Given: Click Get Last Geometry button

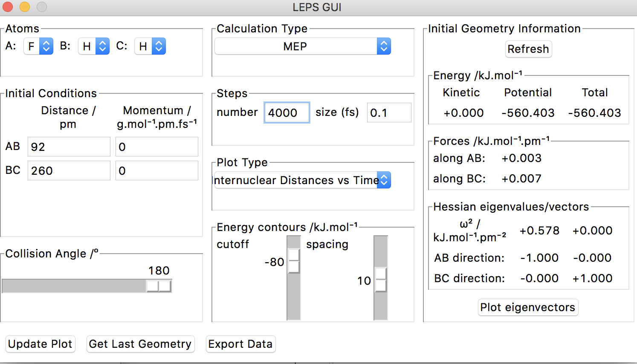Looking at the screenshot, I should coord(140,344).
